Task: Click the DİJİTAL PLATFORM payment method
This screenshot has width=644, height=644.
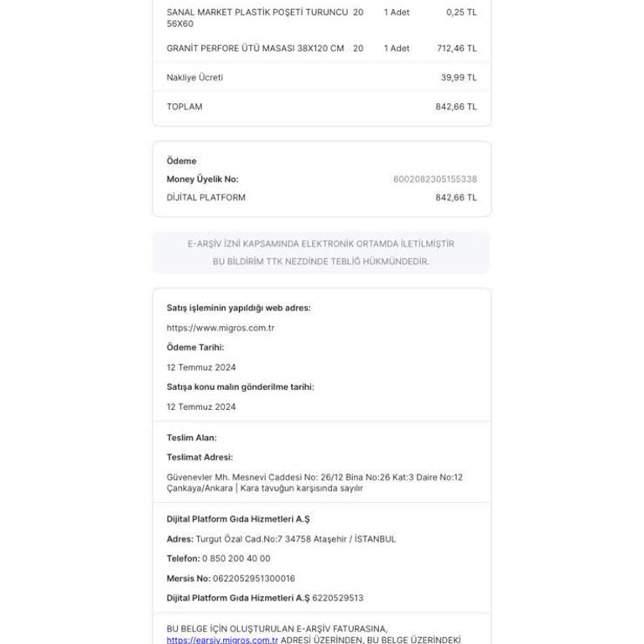Action: pos(206,198)
